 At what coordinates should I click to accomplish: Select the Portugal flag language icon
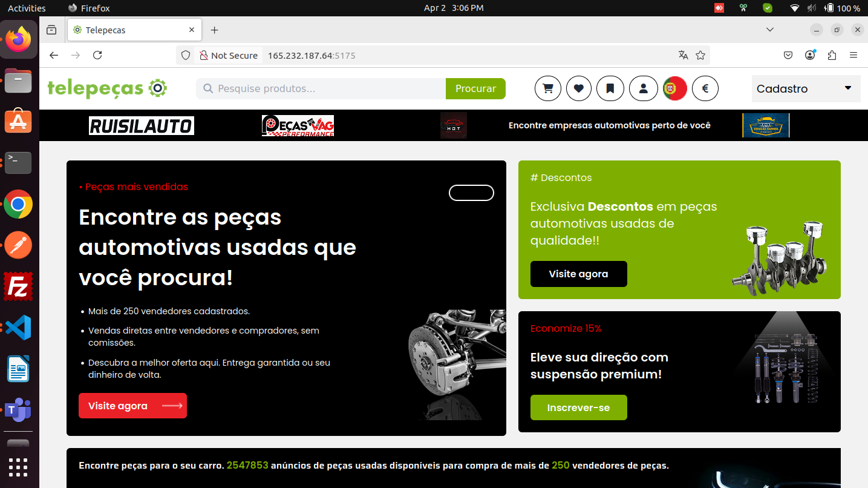point(674,88)
